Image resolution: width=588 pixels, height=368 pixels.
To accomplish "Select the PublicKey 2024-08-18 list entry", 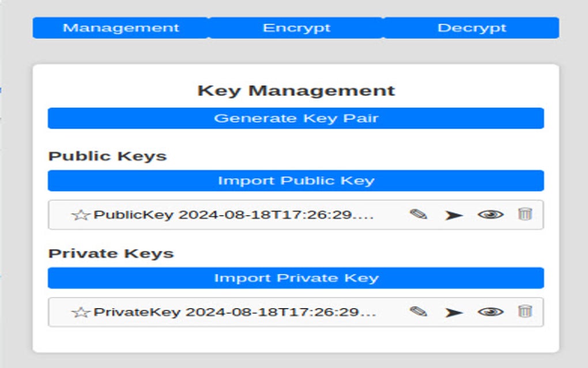I will (231, 215).
